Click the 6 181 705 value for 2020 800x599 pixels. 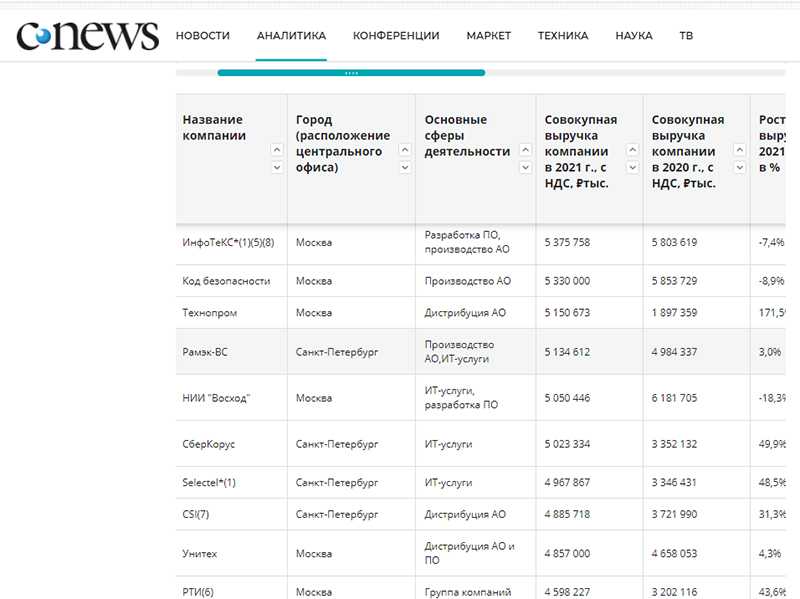pos(674,397)
